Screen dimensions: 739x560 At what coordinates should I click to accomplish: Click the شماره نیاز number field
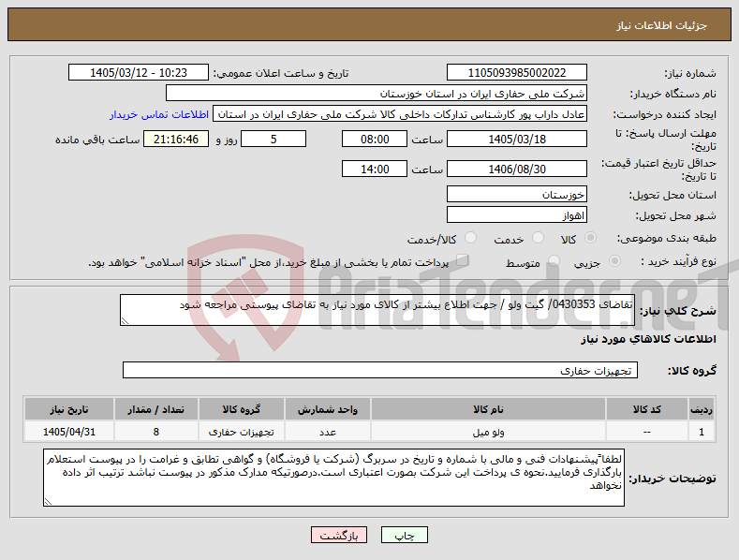click(x=516, y=73)
